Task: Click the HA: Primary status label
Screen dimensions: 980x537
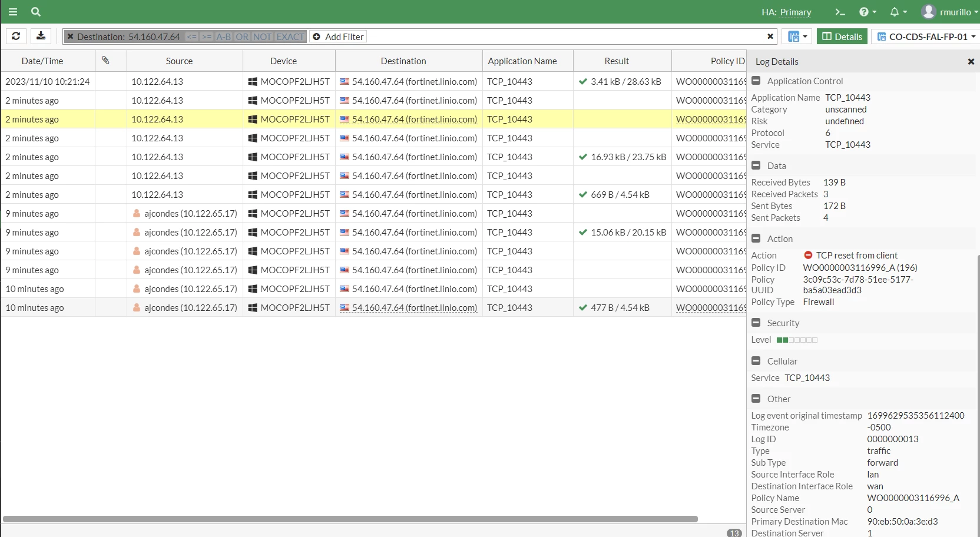Action: (x=786, y=12)
